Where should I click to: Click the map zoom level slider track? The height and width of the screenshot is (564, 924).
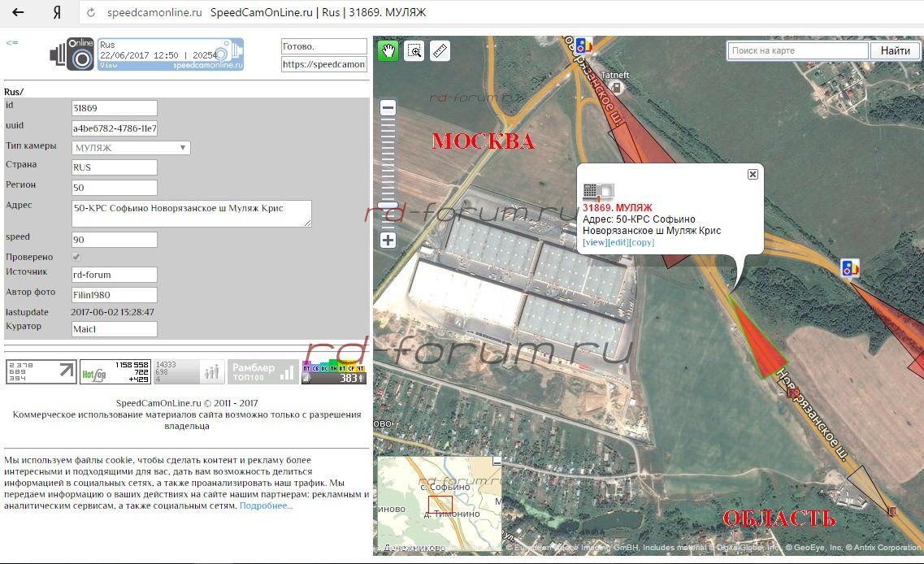[388, 174]
